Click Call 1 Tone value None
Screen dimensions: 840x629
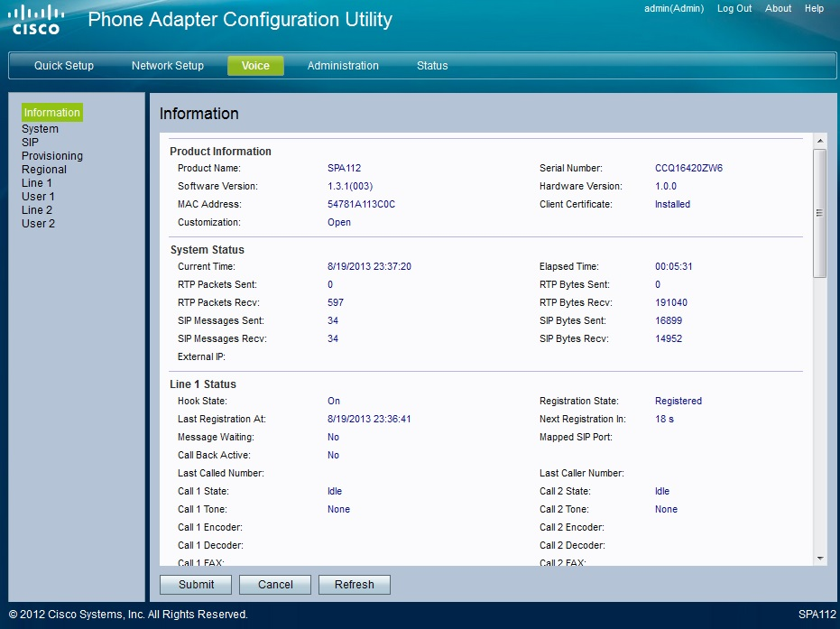point(338,510)
